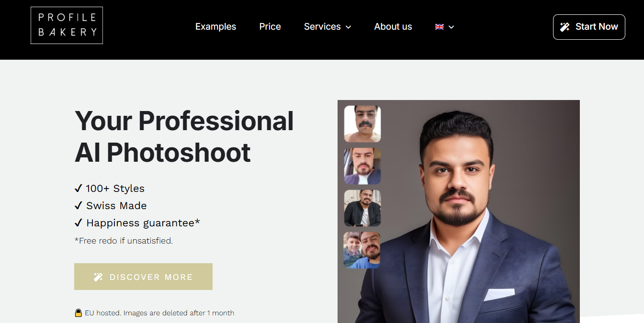Click the checkmark beside Happiness guarantee
644x323 pixels.
point(79,223)
